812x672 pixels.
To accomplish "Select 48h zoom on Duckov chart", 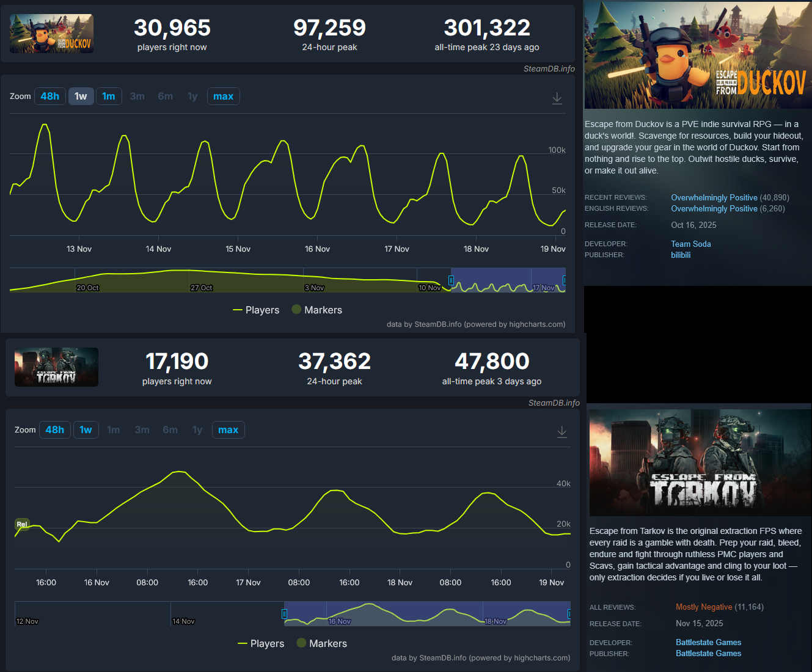I will [50, 97].
